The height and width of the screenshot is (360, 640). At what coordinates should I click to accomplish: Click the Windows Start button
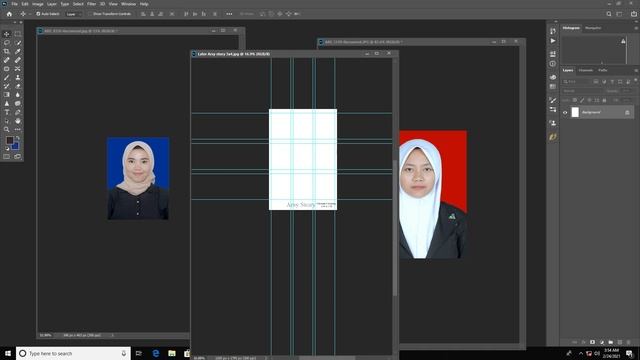[8, 353]
